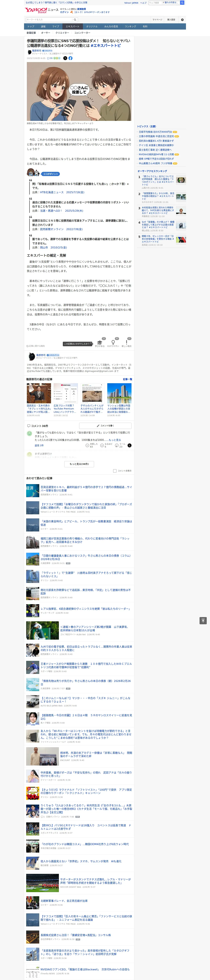Open recent article マンション高騰は外国人 thumbnail
The height and width of the screenshot is (980, 210).
point(119,393)
